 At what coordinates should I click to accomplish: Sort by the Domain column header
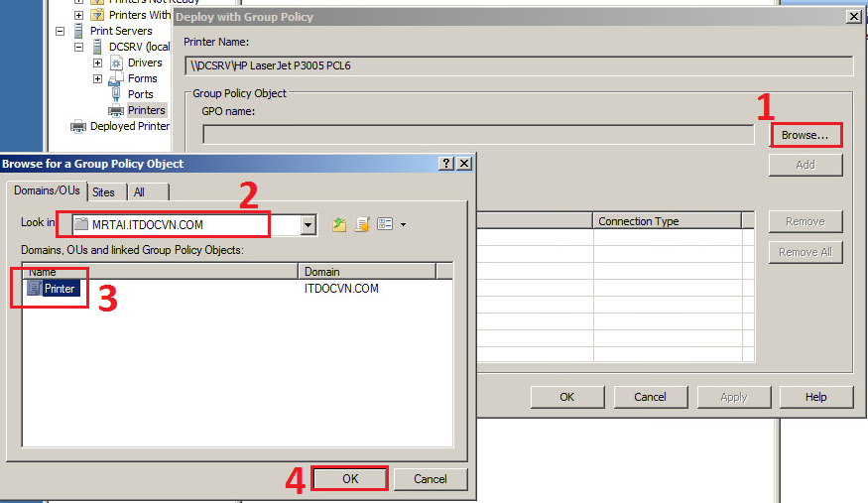pos(367,272)
